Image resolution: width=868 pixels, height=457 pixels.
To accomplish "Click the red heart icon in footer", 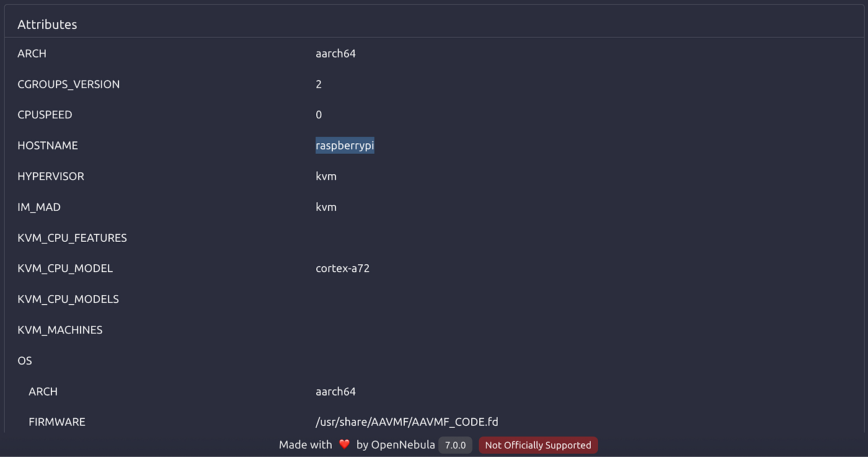I will click(344, 445).
